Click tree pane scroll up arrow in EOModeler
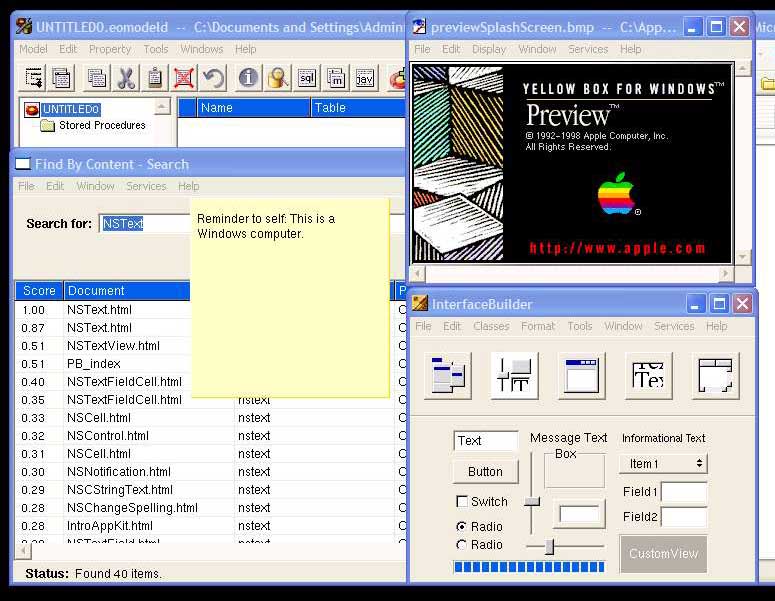 163,106
